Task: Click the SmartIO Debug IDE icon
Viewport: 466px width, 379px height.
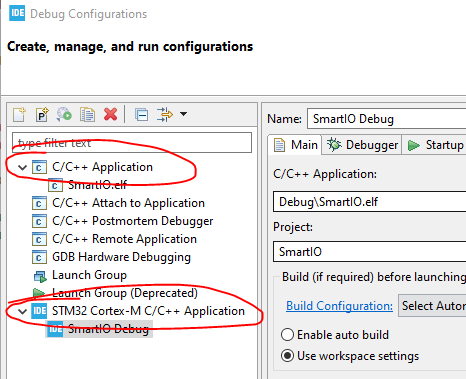Action: pyautogui.click(x=55, y=329)
